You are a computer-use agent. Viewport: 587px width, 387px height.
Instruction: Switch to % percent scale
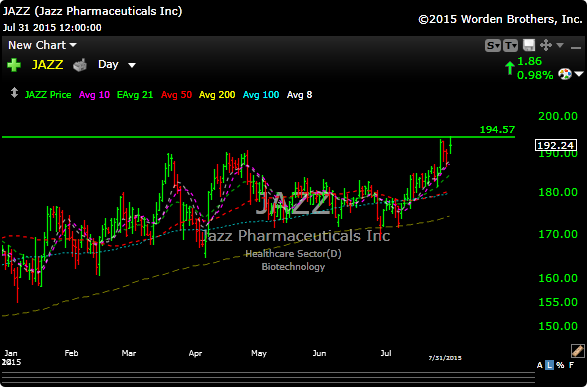[560, 365]
